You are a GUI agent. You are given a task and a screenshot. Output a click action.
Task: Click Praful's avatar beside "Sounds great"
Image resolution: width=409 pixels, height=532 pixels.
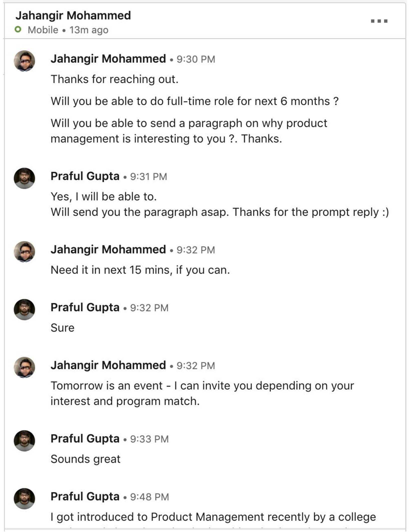tap(24, 441)
